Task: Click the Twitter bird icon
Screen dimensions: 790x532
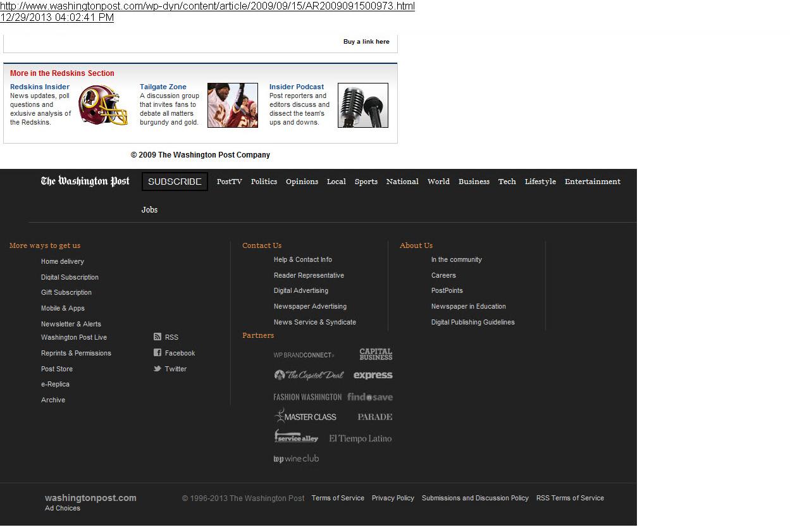Action: [157, 369]
